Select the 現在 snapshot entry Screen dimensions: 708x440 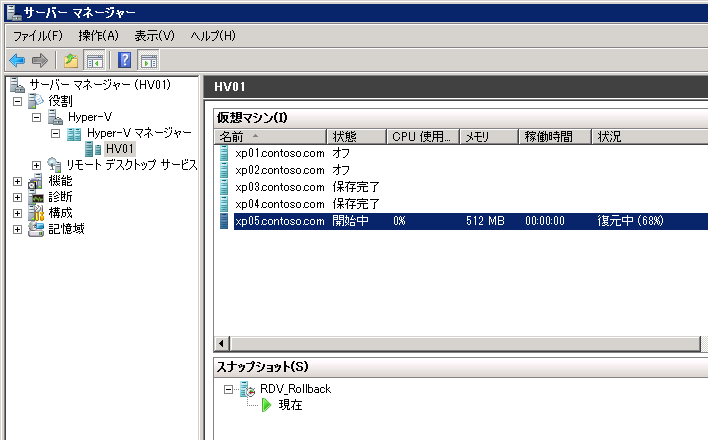pos(290,405)
